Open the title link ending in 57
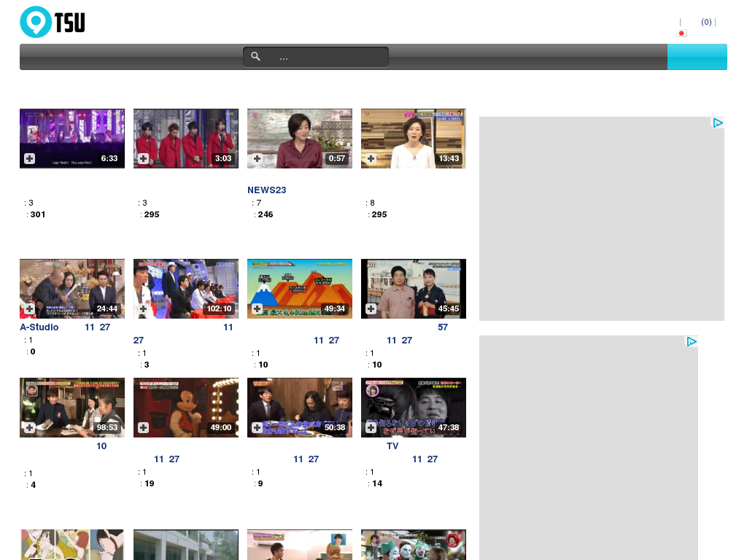747x560 pixels. (443, 327)
